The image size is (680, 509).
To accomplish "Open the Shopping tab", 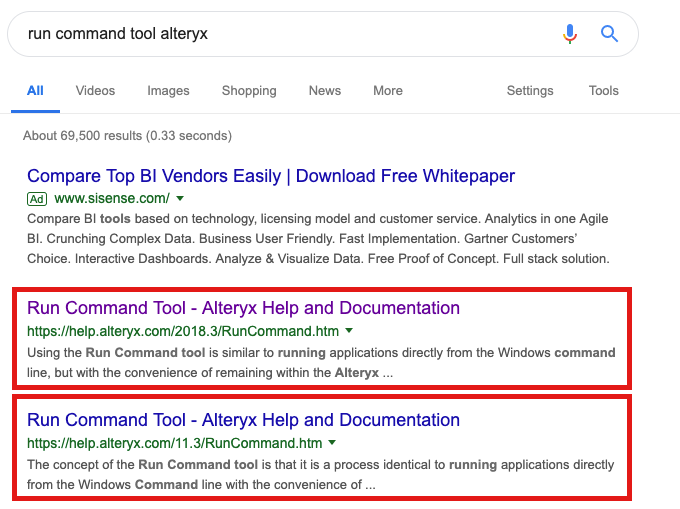I will click(249, 91).
